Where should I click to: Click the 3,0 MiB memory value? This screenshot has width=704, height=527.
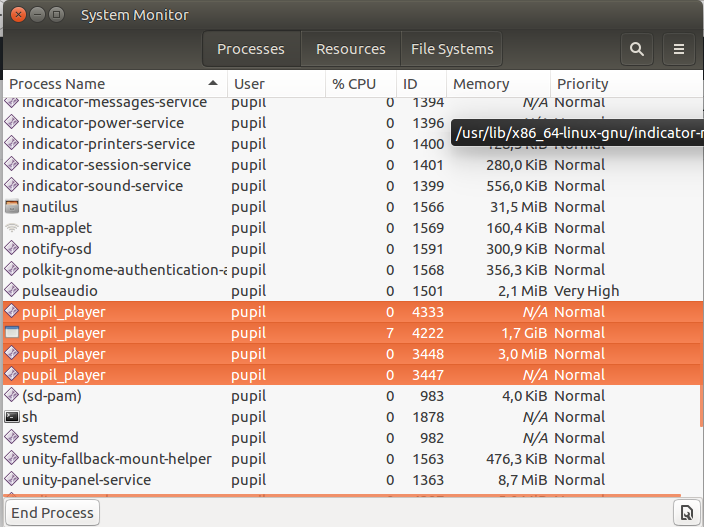coord(523,354)
